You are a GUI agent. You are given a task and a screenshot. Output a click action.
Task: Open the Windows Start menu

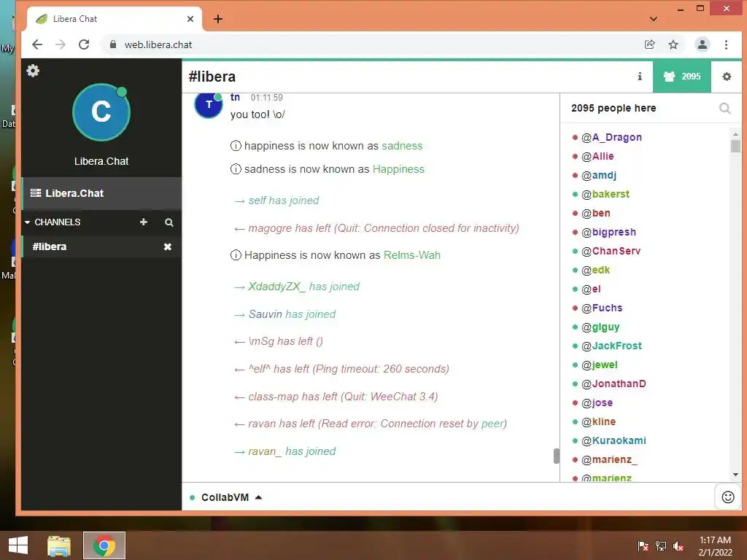tap(18, 545)
